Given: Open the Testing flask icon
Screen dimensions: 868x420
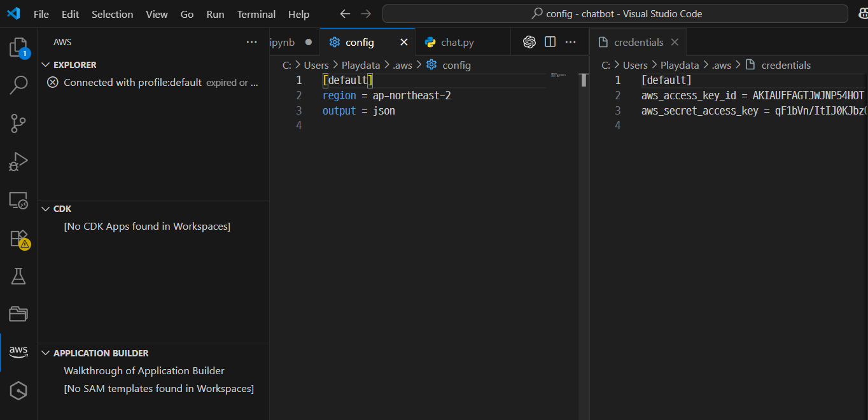Looking at the screenshot, I should pos(18,276).
